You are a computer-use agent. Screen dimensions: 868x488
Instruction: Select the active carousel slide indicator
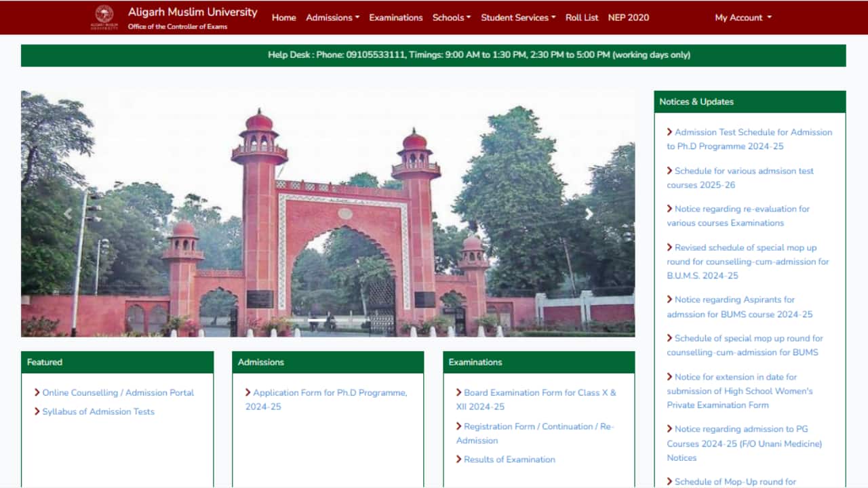(317, 320)
